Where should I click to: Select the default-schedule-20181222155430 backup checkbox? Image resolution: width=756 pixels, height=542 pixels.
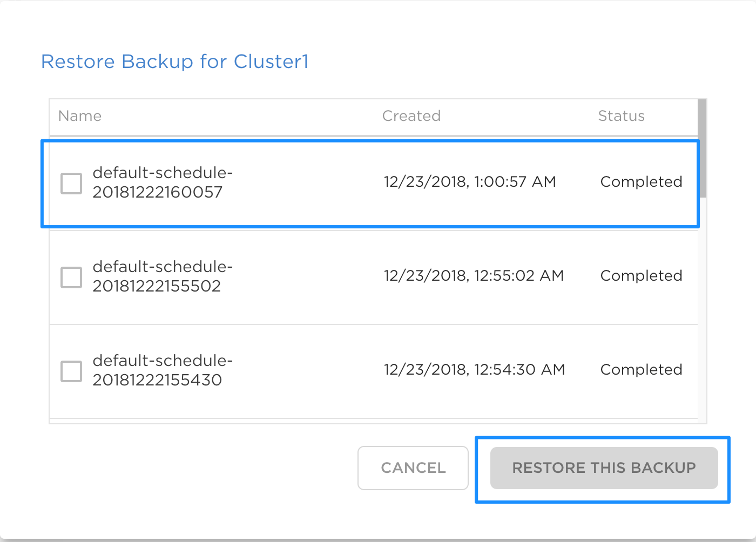point(71,371)
